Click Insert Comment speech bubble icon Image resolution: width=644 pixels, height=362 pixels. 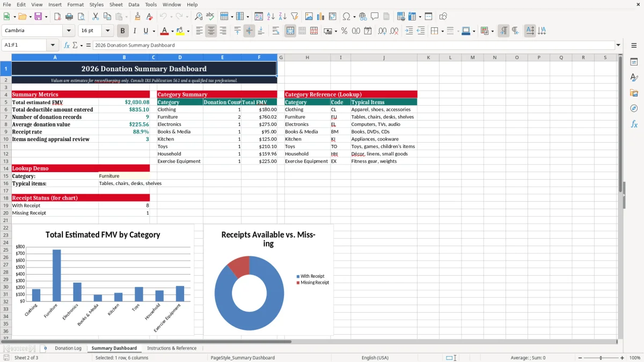(x=375, y=17)
